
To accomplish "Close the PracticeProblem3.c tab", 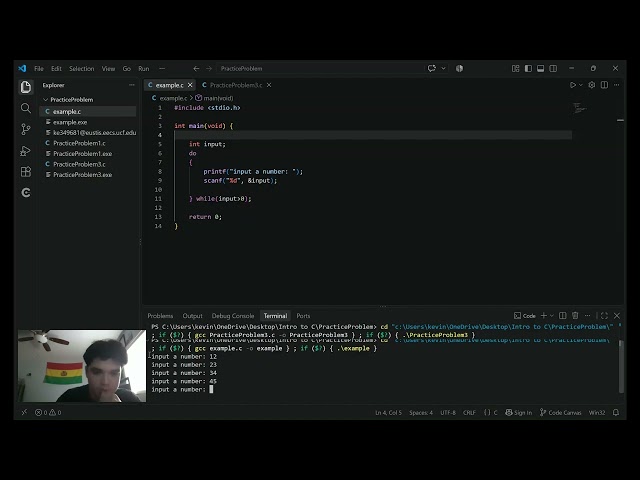I will [269, 85].
